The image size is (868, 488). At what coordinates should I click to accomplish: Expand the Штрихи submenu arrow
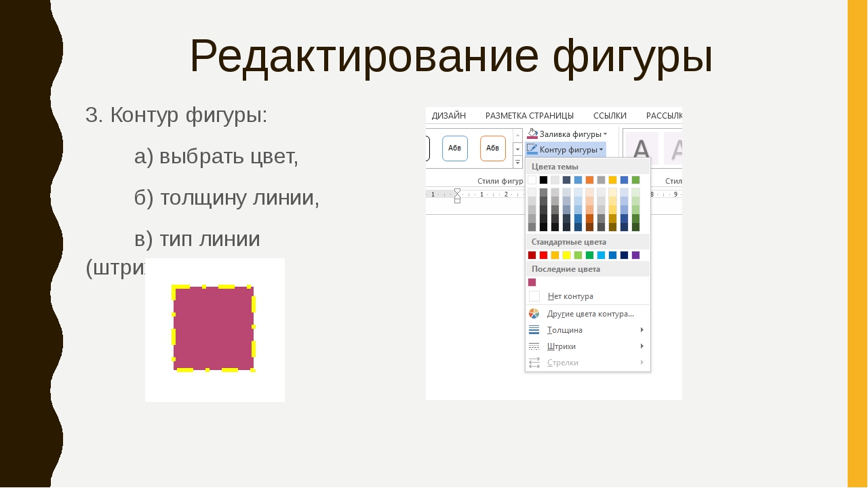(x=642, y=346)
